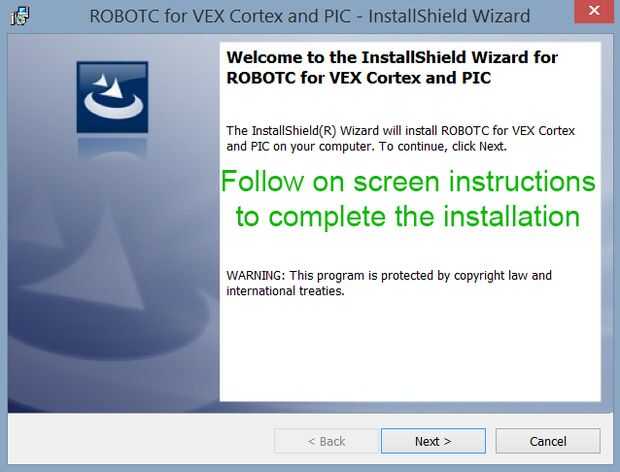Cancel the ROBOTC installation
Image resolution: width=620 pixels, height=472 pixels.
pos(548,441)
